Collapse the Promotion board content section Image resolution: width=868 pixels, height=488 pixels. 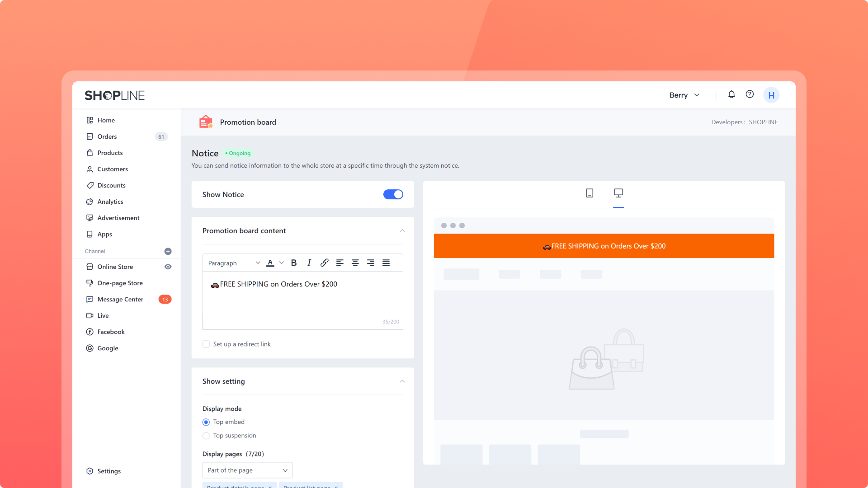pos(402,231)
